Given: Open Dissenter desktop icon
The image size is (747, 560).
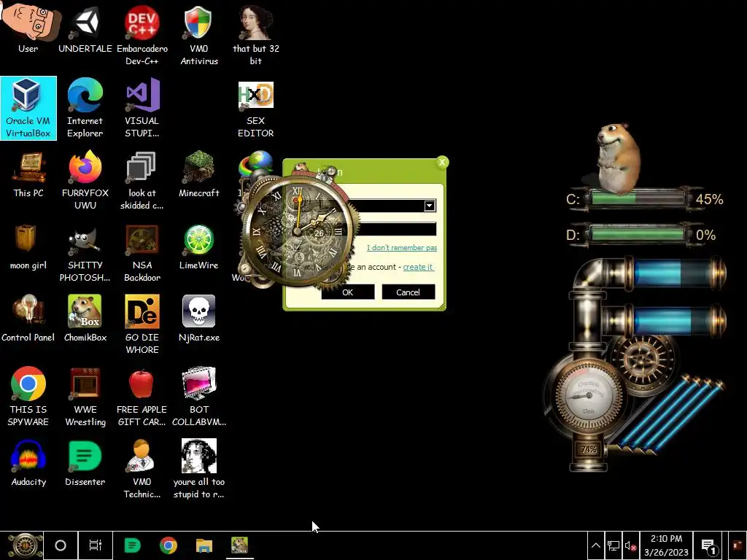Looking at the screenshot, I should 85,463.
